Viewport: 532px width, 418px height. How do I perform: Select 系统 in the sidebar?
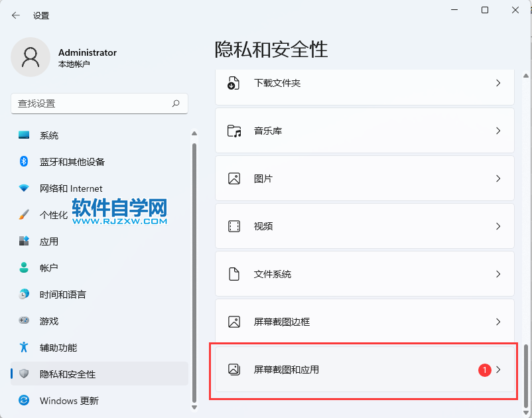click(x=49, y=135)
